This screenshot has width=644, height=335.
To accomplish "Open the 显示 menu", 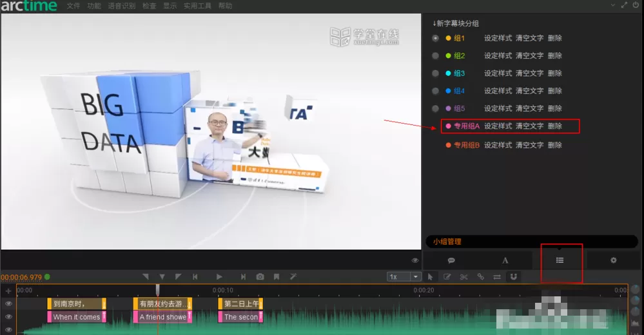I will click(170, 6).
